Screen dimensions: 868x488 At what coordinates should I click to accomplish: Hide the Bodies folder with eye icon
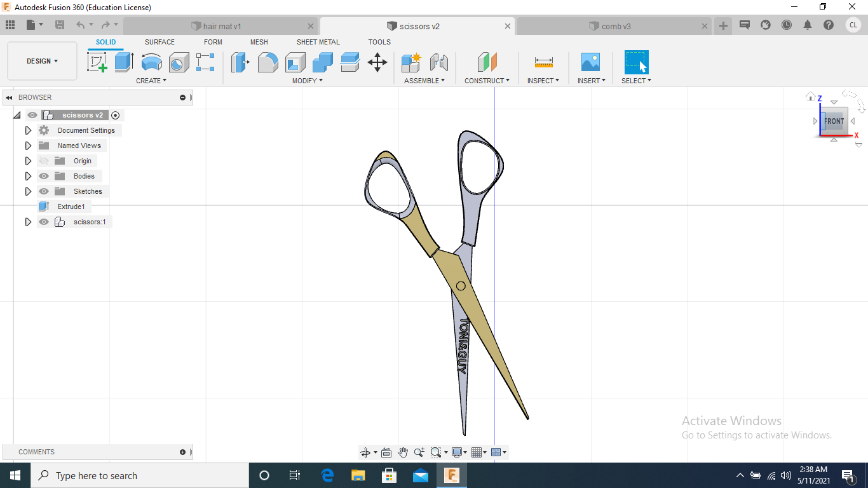[44, 176]
